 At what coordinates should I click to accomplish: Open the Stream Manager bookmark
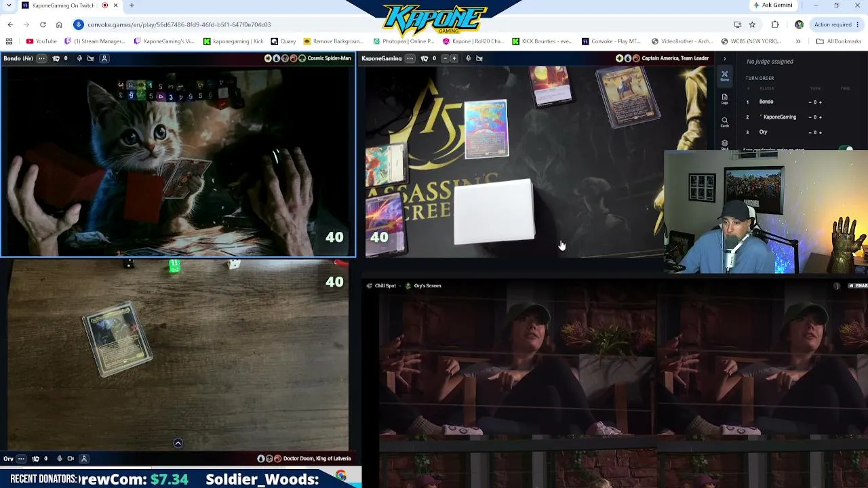click(x=95, y=41)
